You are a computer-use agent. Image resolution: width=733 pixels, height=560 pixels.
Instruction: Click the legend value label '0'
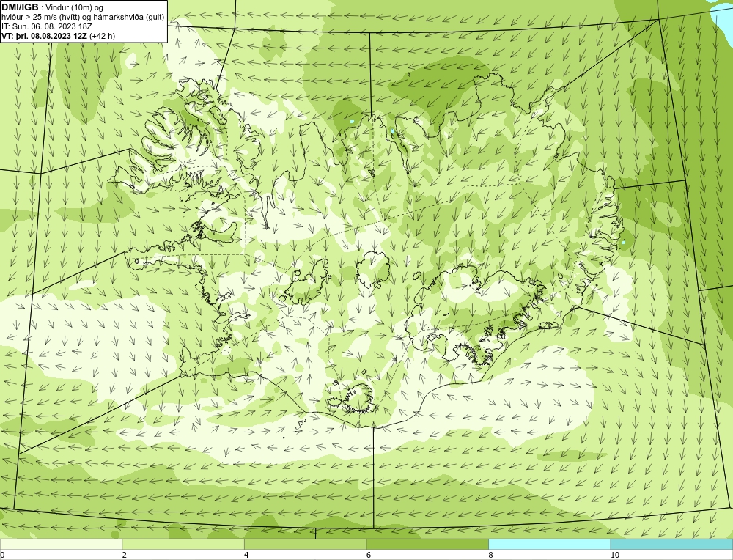2,555
